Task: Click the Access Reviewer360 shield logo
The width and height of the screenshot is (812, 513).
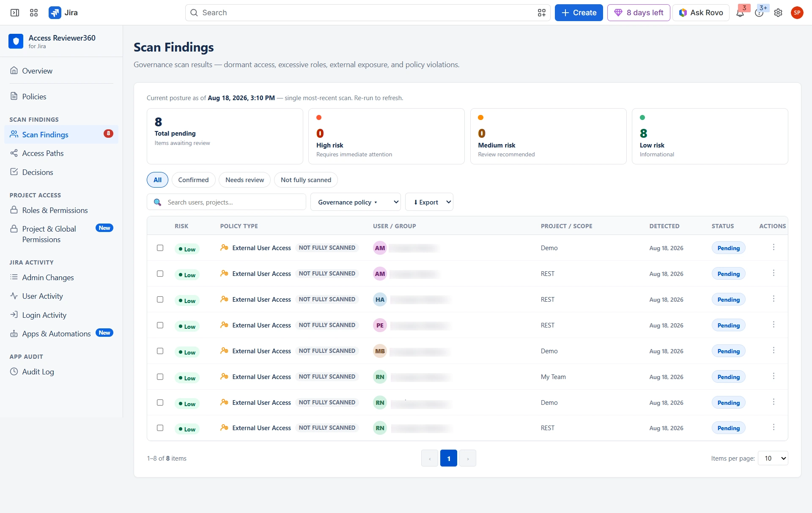Action: point(16,41)
